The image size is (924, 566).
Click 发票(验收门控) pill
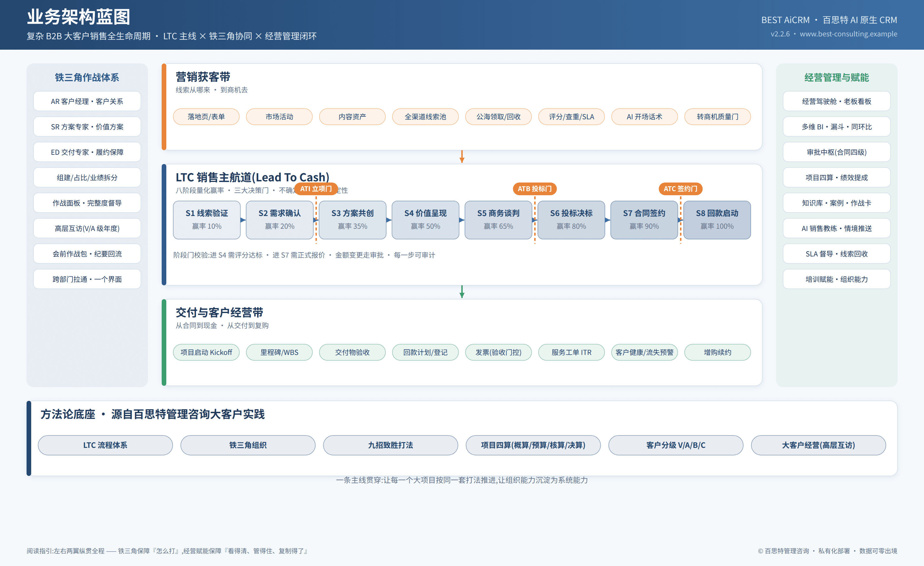498,352
